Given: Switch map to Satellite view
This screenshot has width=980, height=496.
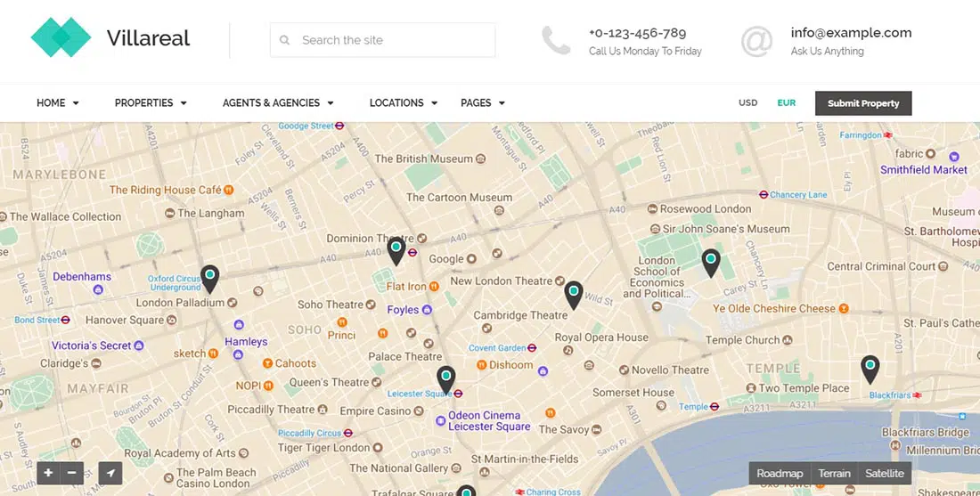Looking at the screenshot, I should coord(885,474).
